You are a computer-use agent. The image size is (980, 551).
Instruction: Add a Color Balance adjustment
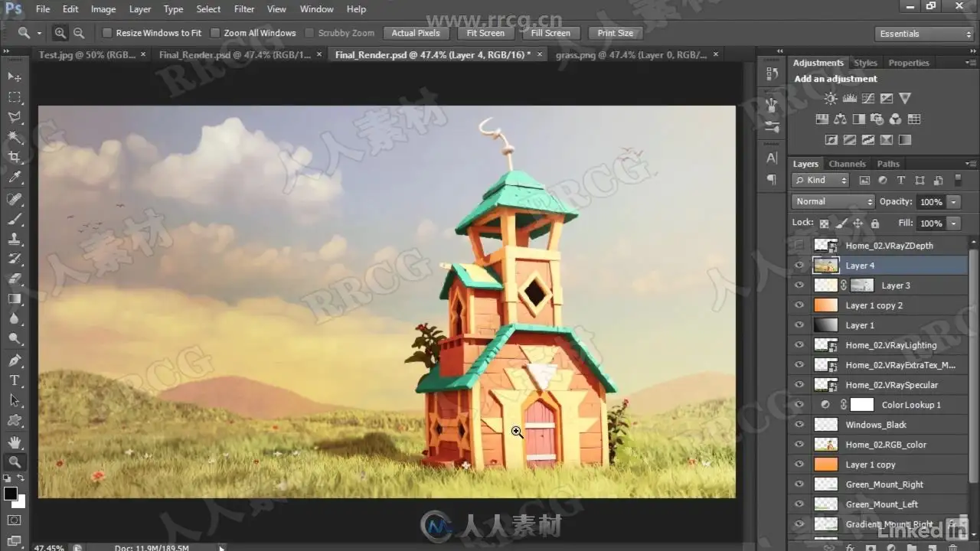(840, 119)
